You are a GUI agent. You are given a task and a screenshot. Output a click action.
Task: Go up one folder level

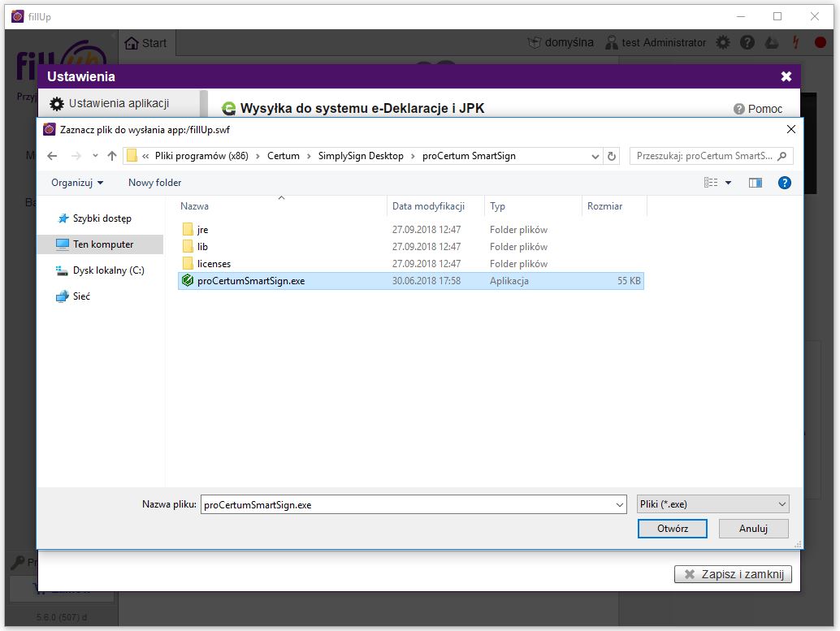[112, 156]
